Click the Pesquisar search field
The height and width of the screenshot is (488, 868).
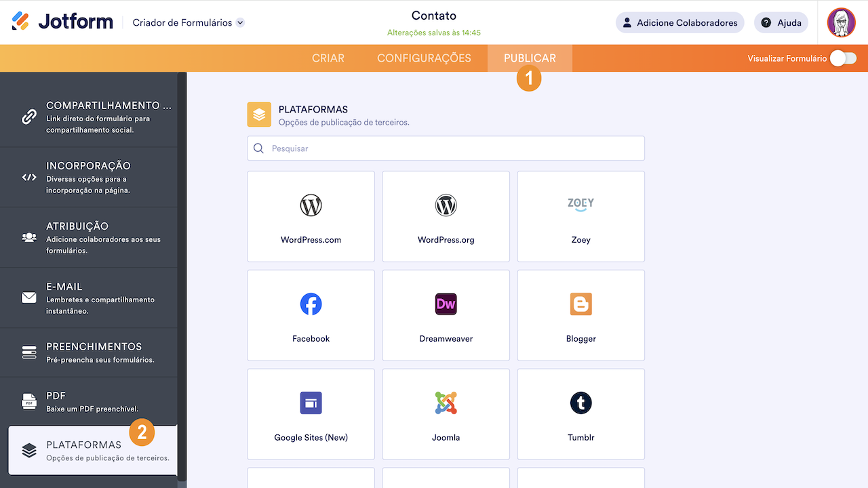(x=446, y=148)
